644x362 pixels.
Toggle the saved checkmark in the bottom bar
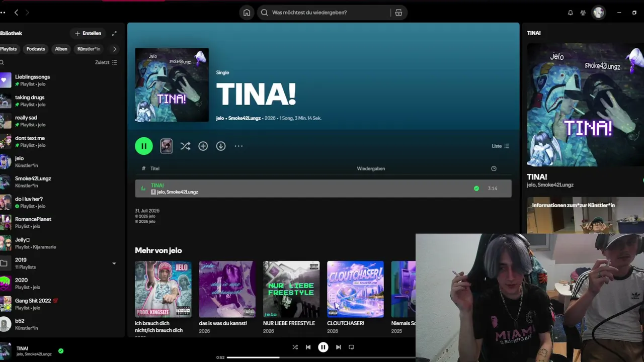(x=61, y=351)
